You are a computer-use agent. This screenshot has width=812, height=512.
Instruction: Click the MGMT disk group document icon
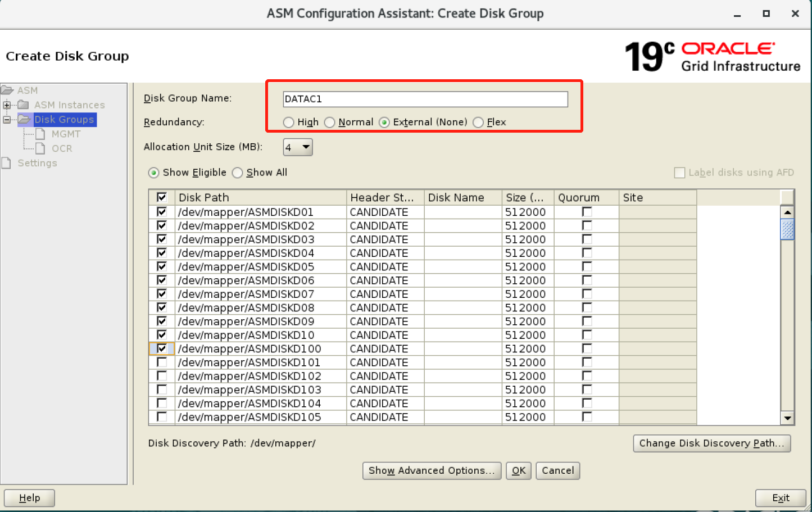click(40, 134)
